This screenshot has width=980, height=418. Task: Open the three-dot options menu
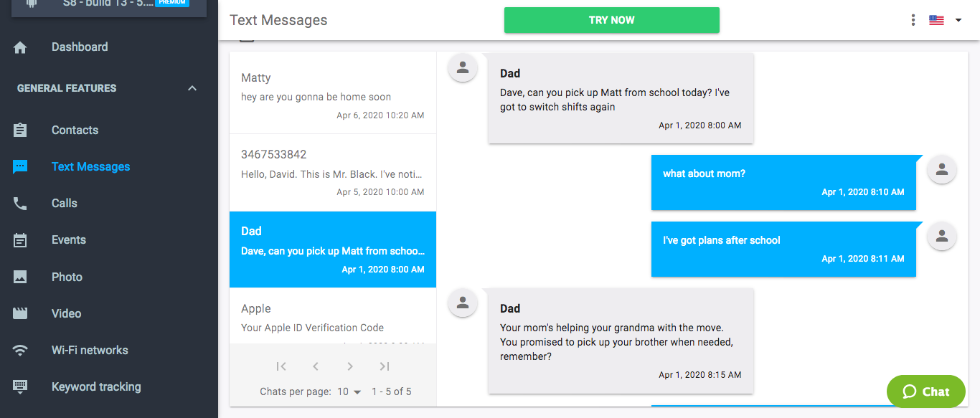pyautogui.click(x=913, y=20)
